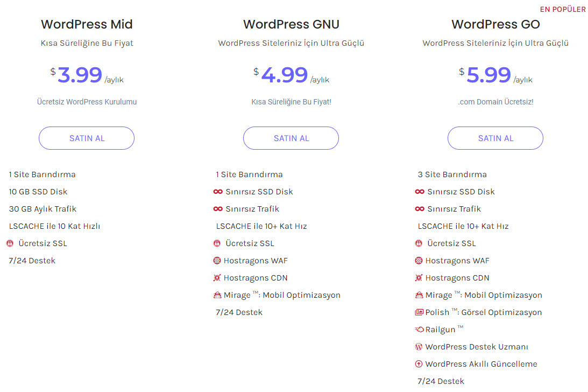Click WordPress logo beside Destek Uzmanı
Screen dimensions: 588x392
(x=419, y=347)
